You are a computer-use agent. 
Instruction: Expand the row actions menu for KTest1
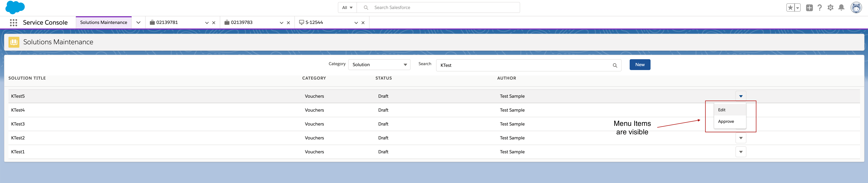[741, 152]
